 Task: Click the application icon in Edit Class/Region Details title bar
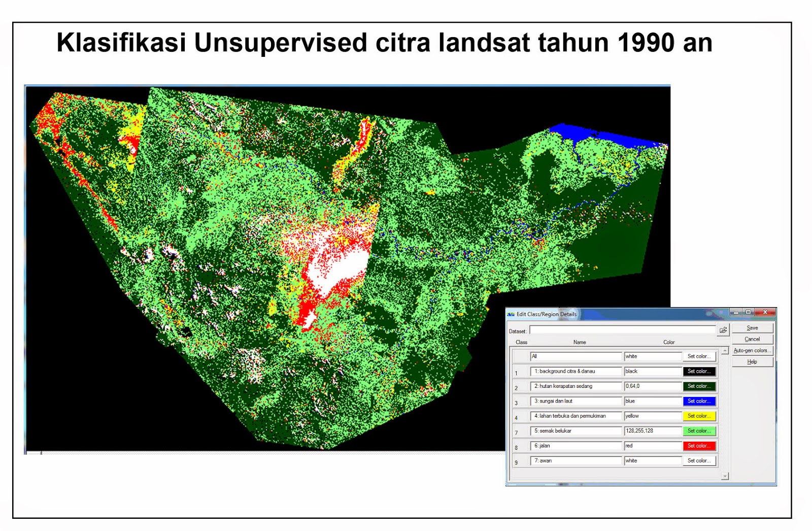(x=511, y=314)
